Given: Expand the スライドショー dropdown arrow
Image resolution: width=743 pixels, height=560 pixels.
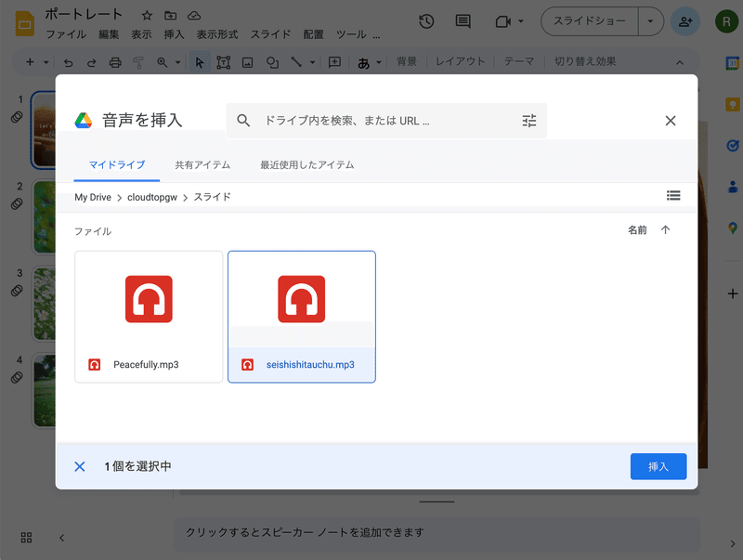Looking at the screenshot, I should (651, 21).
